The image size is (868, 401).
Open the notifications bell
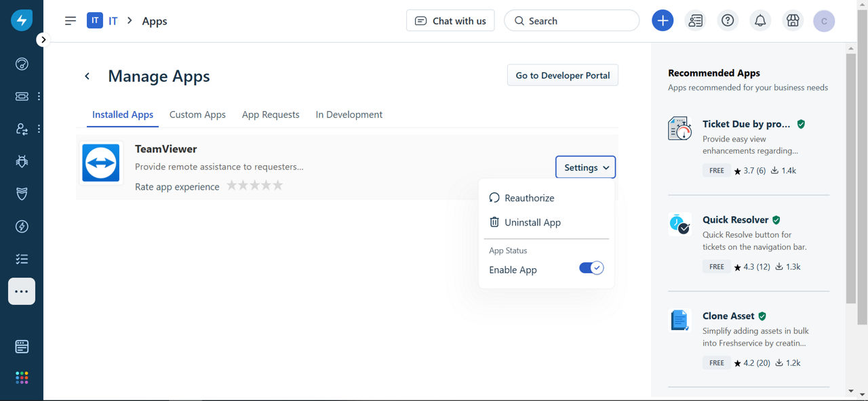(x=760, y=20)
